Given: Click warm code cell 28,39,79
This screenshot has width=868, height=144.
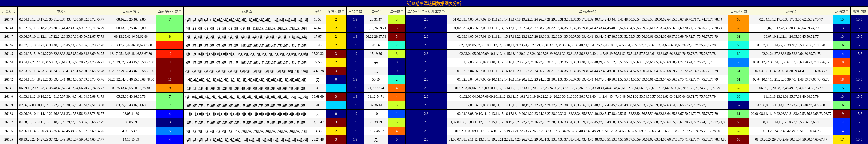Looking at the screenshot, I should coord(376,122).
